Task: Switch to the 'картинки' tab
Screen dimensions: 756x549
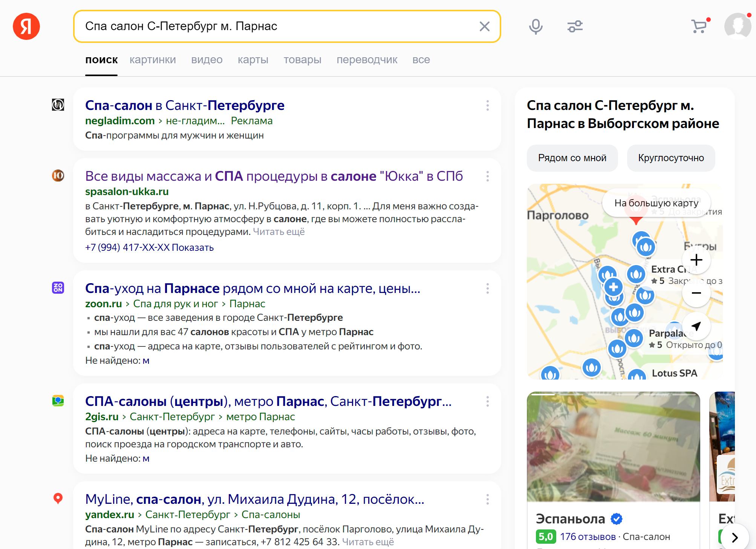Action: point(153,60)
